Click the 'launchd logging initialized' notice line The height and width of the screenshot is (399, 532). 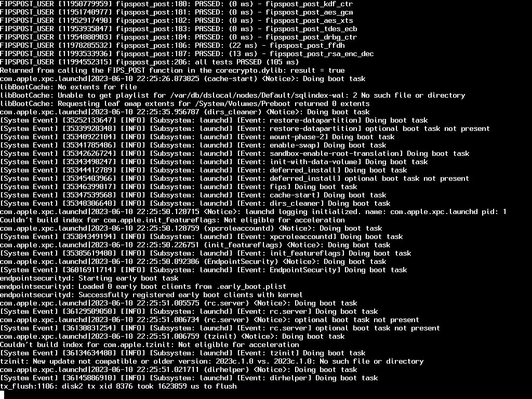coord(253,212)
